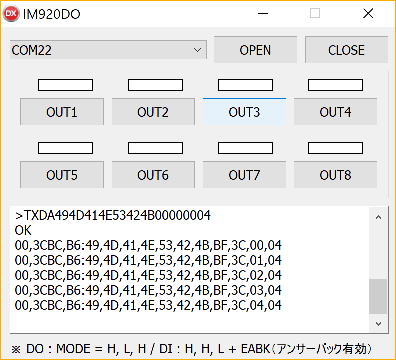Open the COM22 port dropdown
Image resolution: width=396 pixels, height=360 pixels.
(108, 50)
